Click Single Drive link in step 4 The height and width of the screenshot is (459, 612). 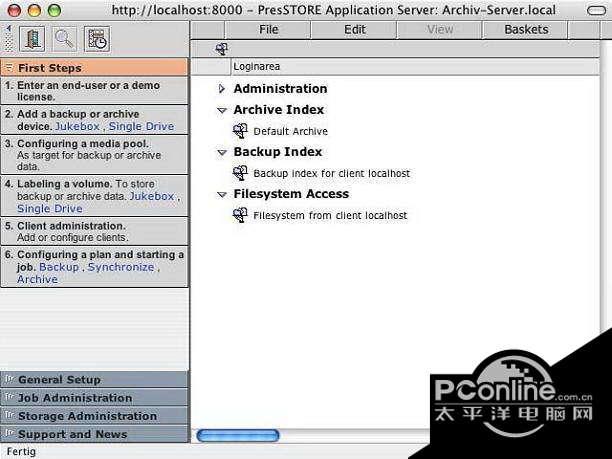click(50, 208)
